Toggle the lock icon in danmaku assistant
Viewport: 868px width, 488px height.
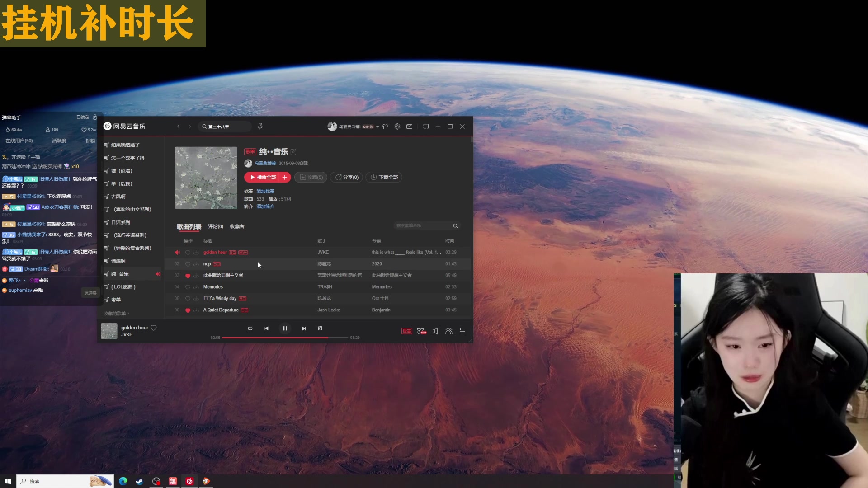[x=94, y=117]
